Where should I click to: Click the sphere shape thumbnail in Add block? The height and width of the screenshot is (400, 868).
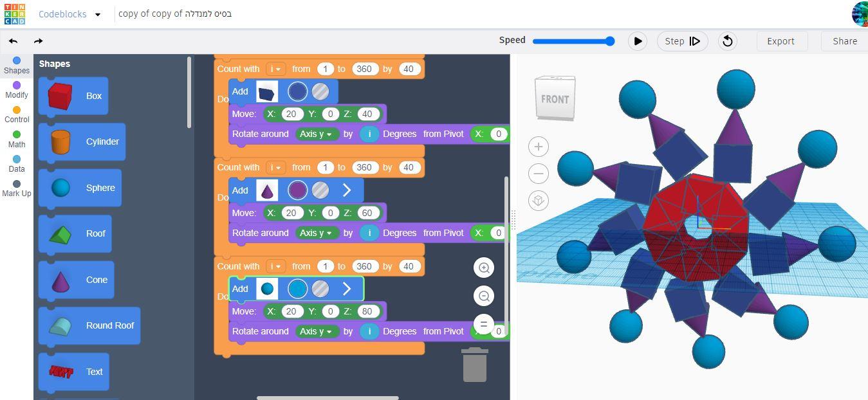point(267,289)
